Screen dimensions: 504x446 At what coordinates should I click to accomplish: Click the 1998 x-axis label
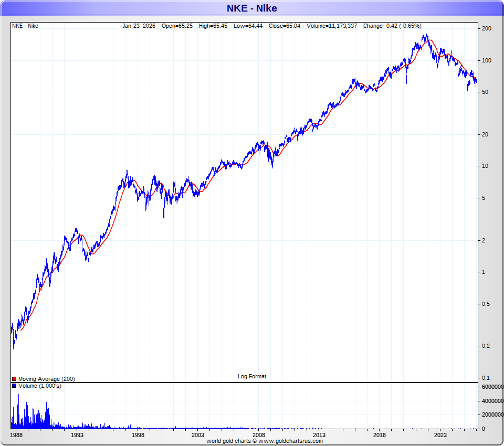138,435
